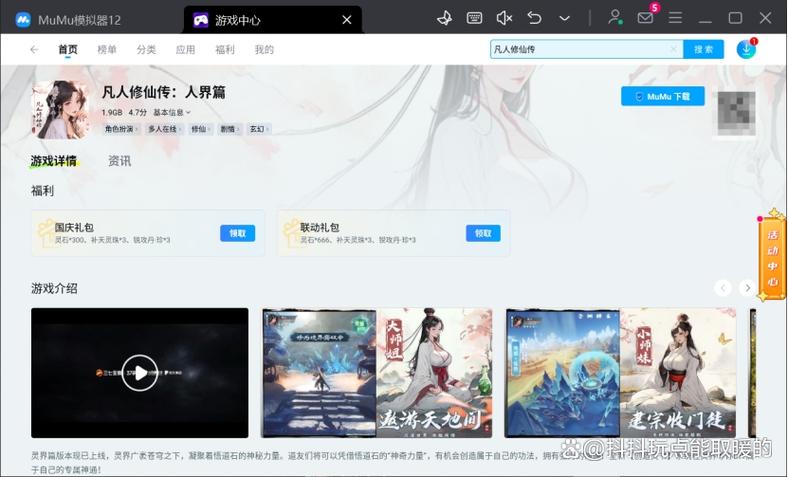Switch to the 福利 tab
The image size is (788, 477).
click(x=225, y=49)
